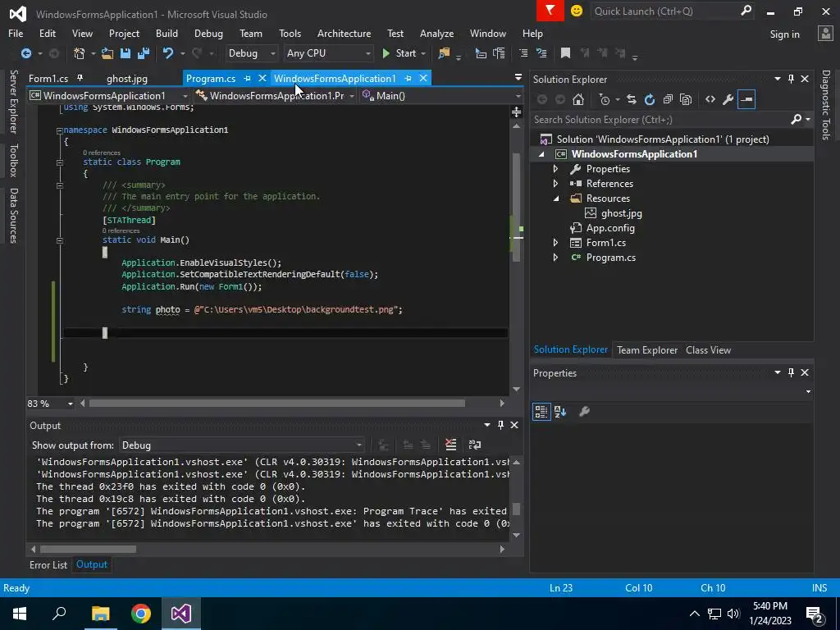Click Sign in link
This screenshot has height=630, width=840.
[784, 34]
